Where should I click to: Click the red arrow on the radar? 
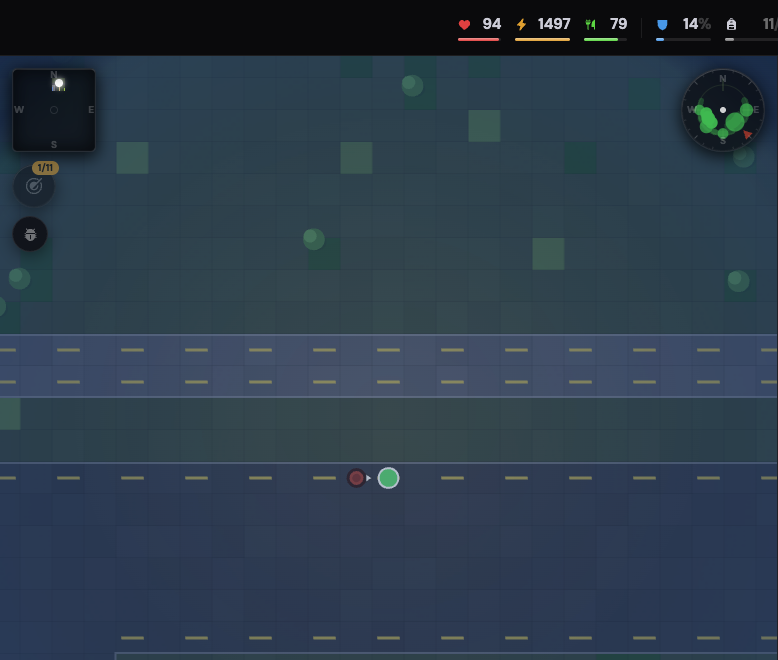(x=747, y=134)
